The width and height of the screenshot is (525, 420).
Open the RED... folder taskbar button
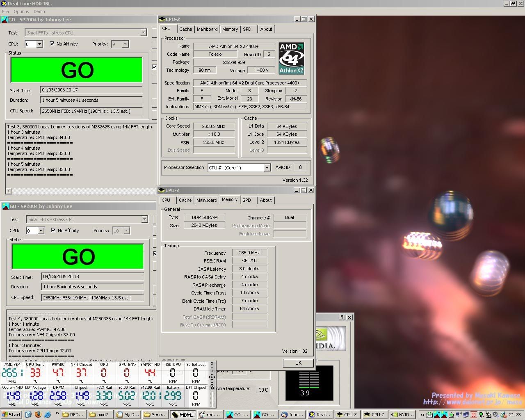[x=73, y=415]
